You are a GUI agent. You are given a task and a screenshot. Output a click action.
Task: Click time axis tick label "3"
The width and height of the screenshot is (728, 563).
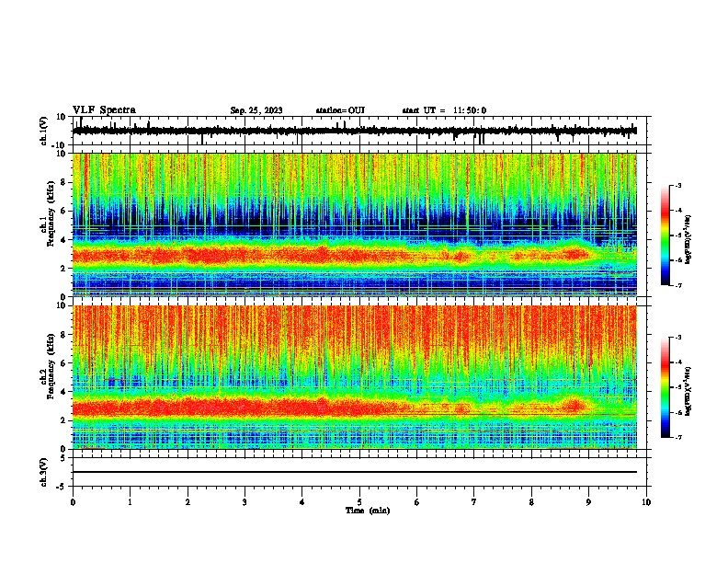pos(245,502)
